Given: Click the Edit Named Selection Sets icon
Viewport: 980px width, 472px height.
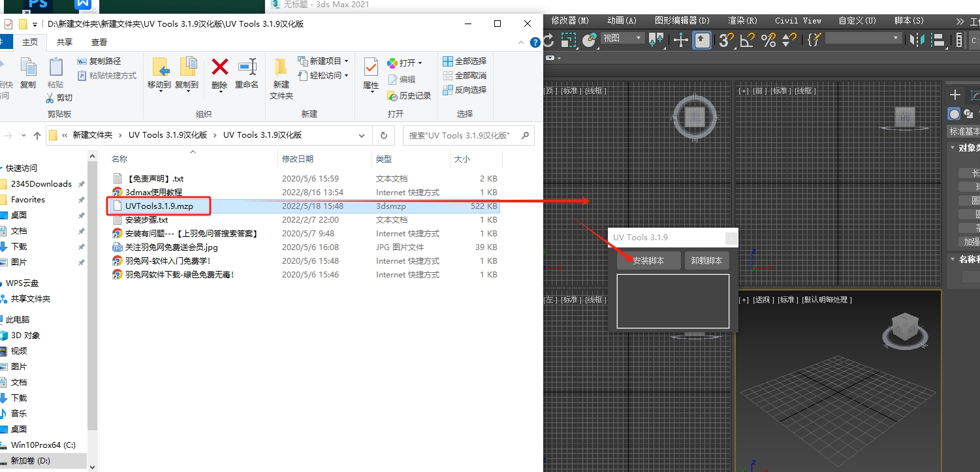Looking at the screenshot, I should pyautogui.click(x=814, y=40).
